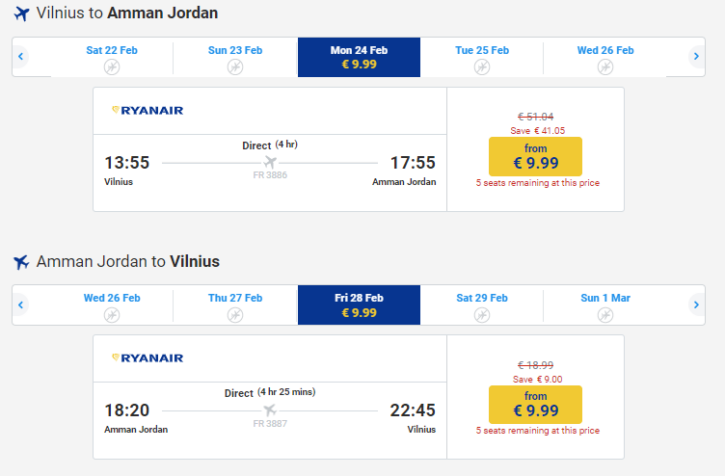This screenshot has height=476, width=725.
Task: Click no-flight icon under Sat 29 Feb
Action: 482,315
